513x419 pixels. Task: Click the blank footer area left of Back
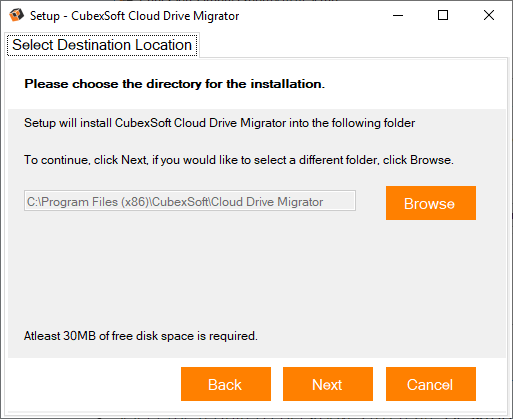(93, 384)
